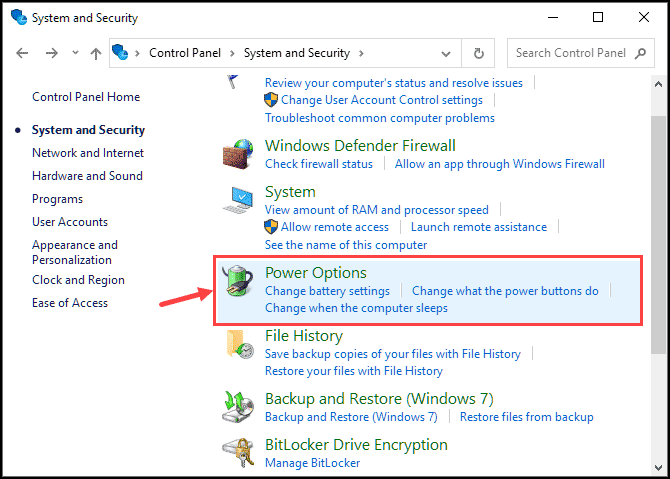Image resolution: width=670 pixels, height=479 pixels.
Task: Click the scrollbar down arrow
Action: click(x=658, y=467)
